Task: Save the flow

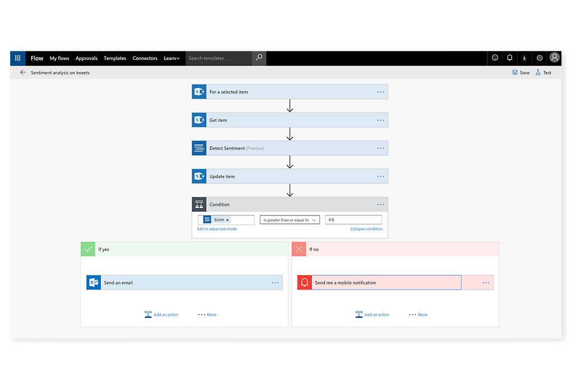Action: [520, 72]
